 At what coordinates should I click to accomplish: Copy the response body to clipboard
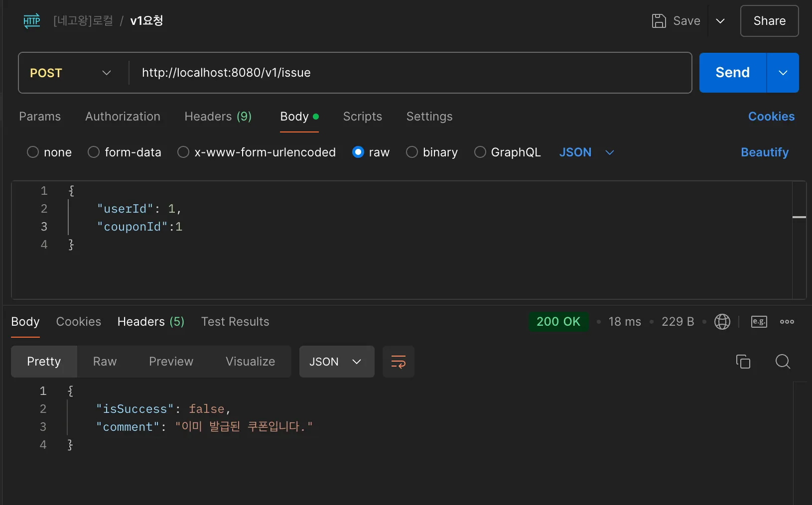743,362
